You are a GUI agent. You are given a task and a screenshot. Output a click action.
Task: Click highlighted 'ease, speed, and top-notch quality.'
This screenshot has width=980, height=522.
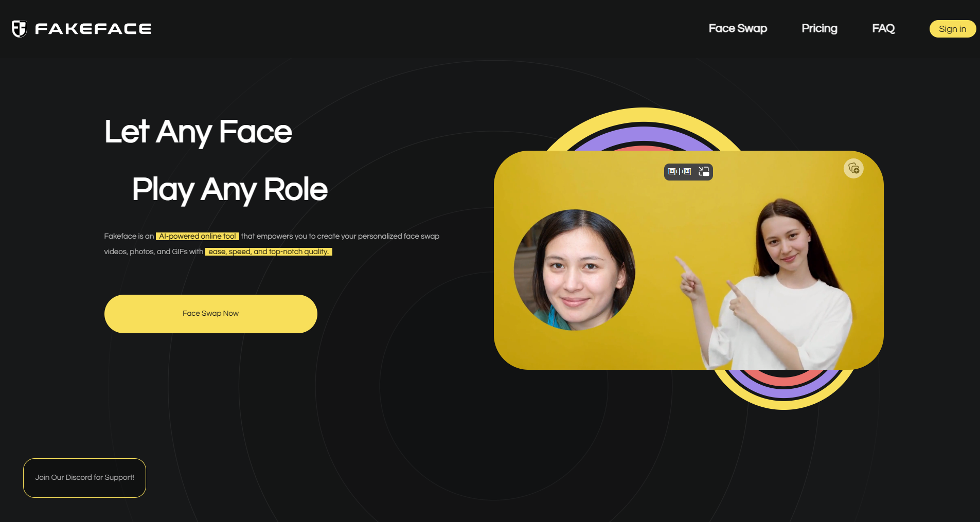tap(269, 251)
